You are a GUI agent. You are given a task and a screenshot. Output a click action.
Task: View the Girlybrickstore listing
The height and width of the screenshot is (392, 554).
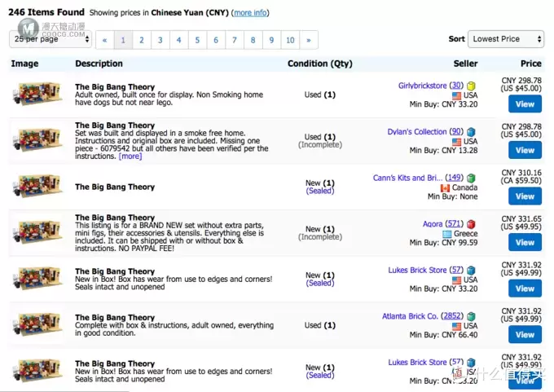coord(525,104)
